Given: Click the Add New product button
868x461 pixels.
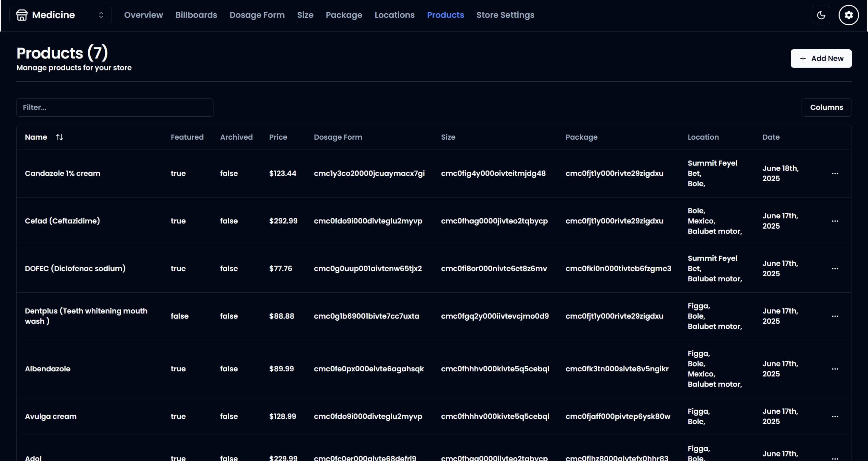Looking at the screenshot, I should coord(821,59).
